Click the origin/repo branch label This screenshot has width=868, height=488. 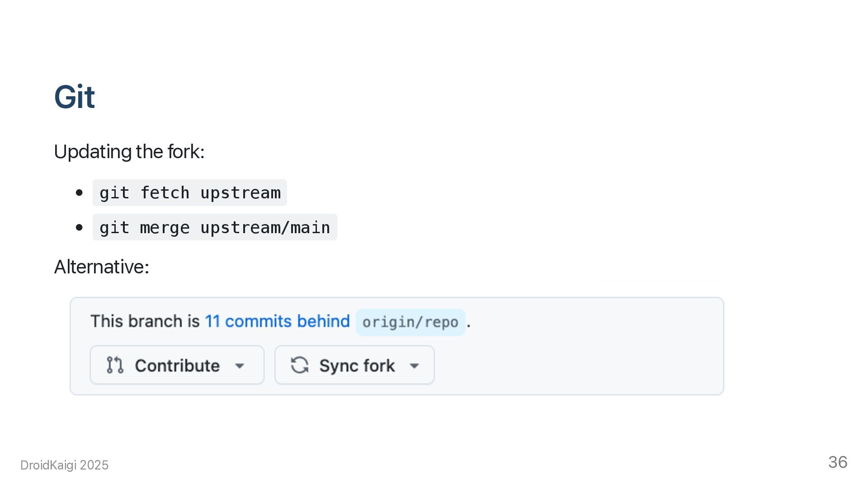(410, 322)
